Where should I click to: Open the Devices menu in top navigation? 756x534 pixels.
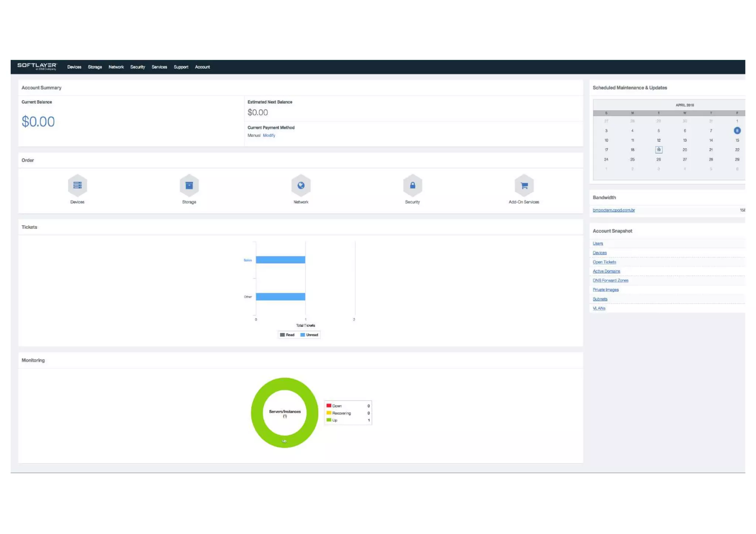(x=74, y=67)
